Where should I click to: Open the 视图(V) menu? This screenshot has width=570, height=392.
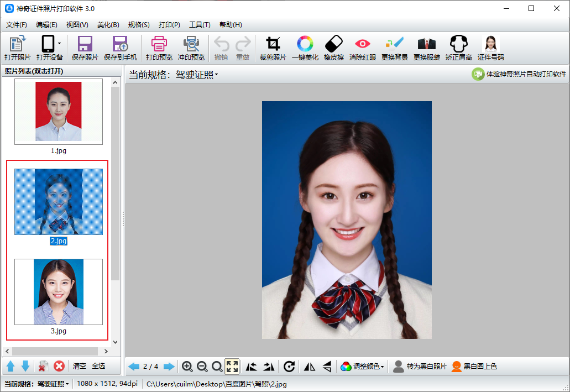77,25
